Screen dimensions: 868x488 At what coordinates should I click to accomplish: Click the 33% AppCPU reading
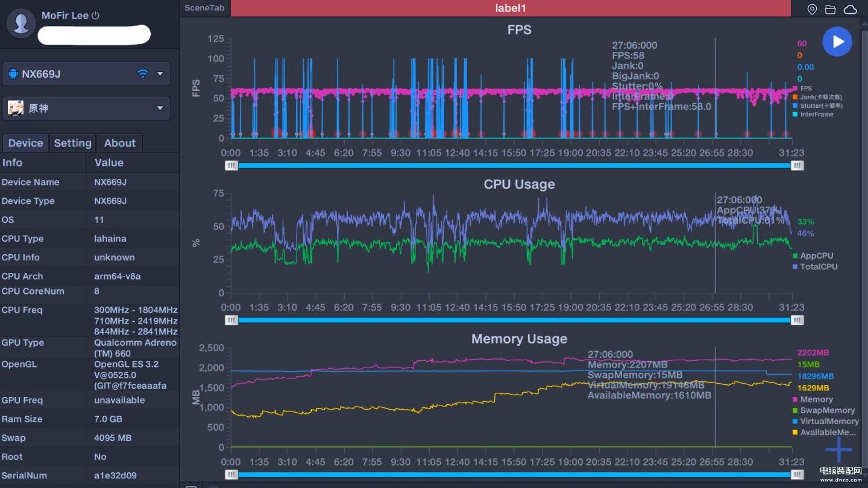[805, 222]
